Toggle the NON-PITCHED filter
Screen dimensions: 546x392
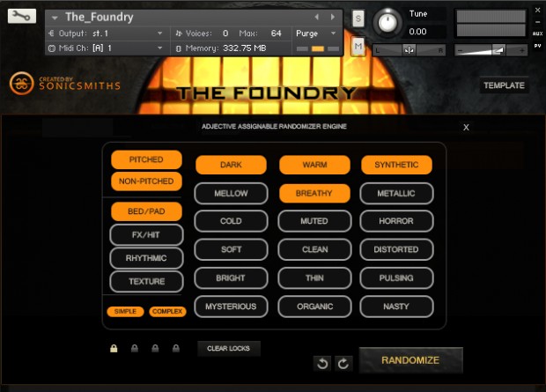pyautogui.click(x=146, y=181)
